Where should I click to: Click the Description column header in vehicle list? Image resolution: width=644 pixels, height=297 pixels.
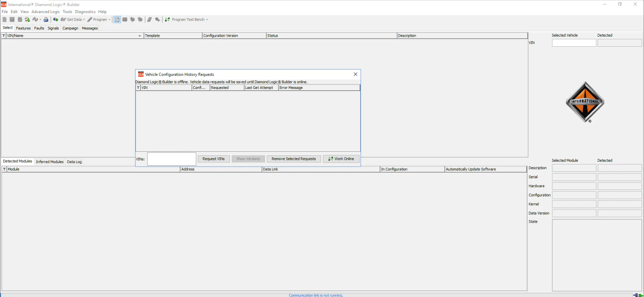pos(462,36)
